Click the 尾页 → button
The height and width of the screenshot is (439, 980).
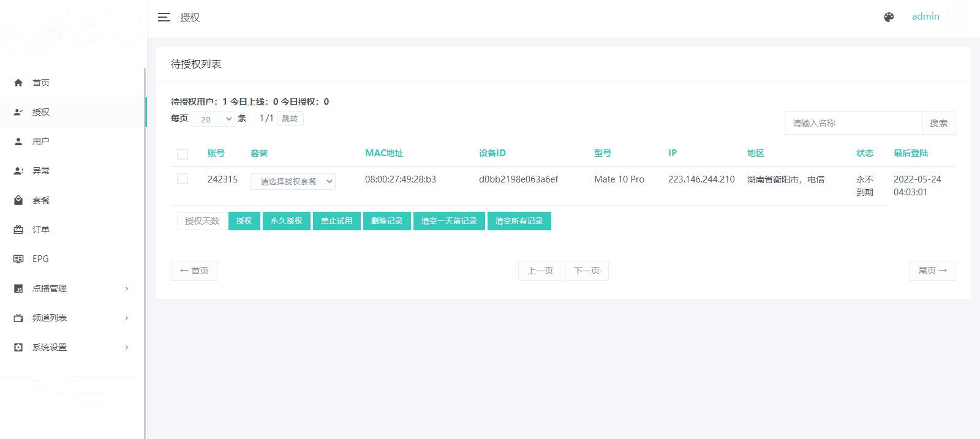932,271
